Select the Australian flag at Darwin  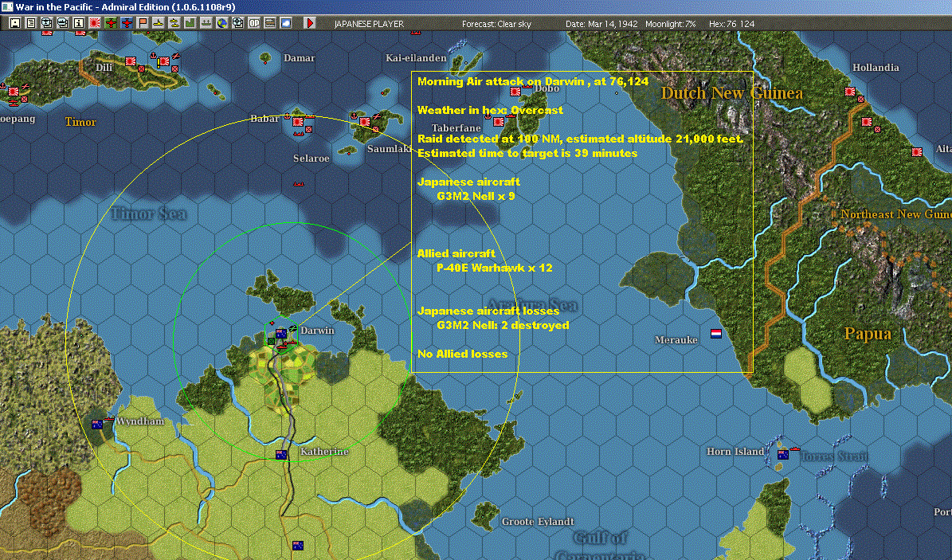(281, 334)
